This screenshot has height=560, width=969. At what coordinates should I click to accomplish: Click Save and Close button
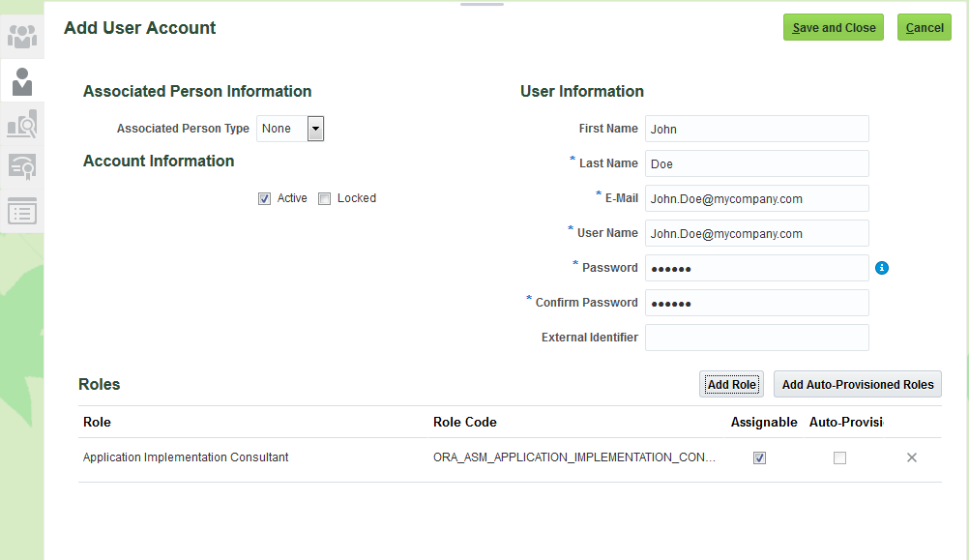coord(834,28)
